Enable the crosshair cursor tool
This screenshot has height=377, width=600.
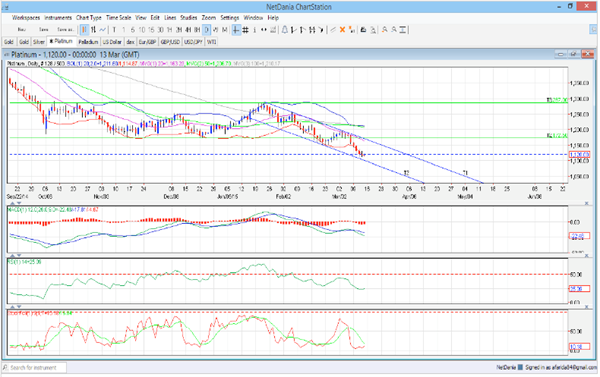pyautogui.click(x=236, y=29)
